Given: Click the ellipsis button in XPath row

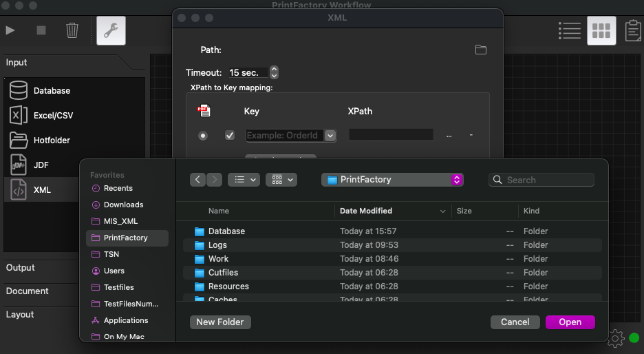Looking at the screenshot, I should point(449,135).
